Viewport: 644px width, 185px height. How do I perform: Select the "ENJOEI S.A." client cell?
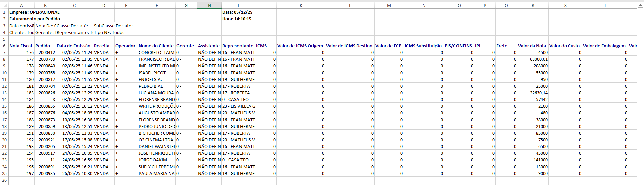click(150, 79)
